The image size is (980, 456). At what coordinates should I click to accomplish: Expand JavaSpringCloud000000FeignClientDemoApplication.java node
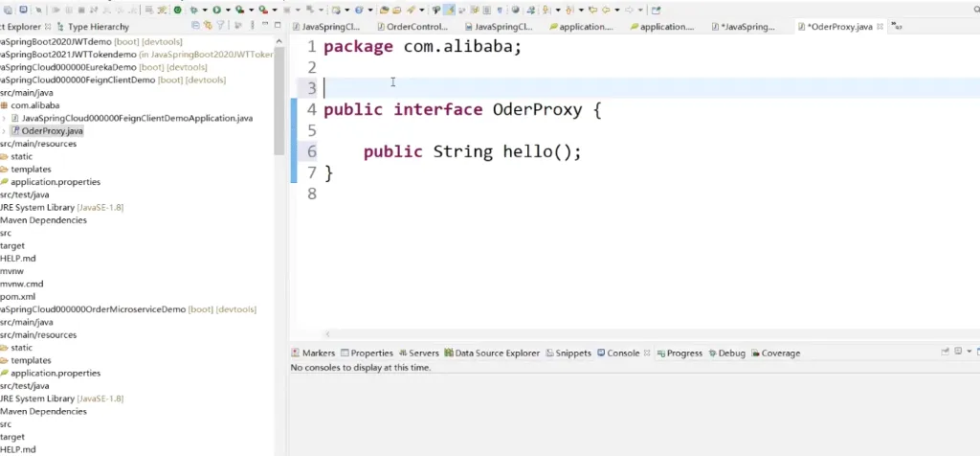(5, 118)
